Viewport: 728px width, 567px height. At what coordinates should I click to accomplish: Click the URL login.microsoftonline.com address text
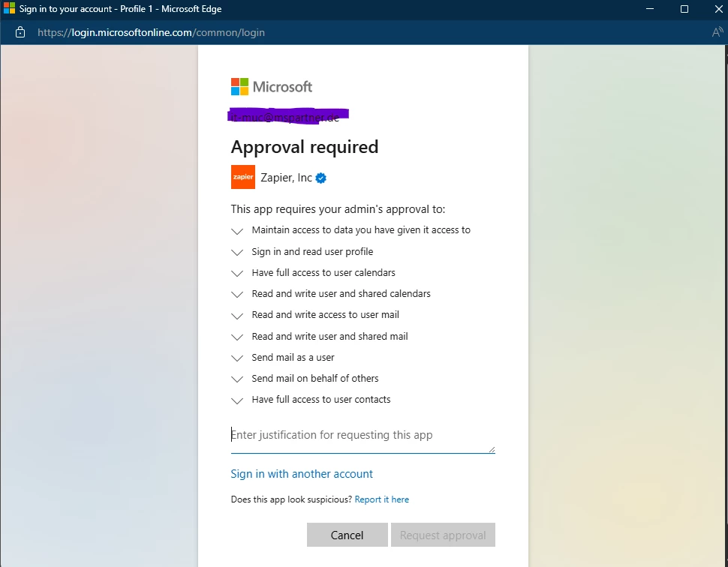click(x=152, y=32)
